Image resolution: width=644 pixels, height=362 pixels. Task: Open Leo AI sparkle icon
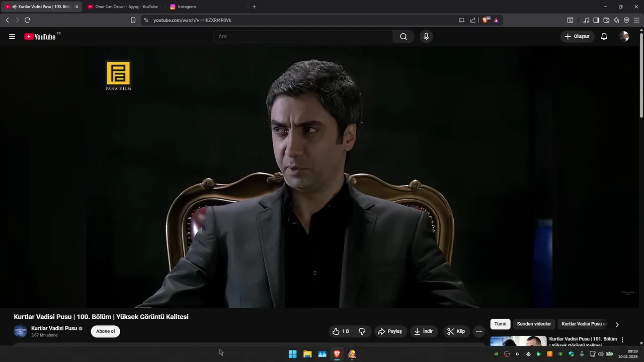pyautogui.click(x=616, y=20)
